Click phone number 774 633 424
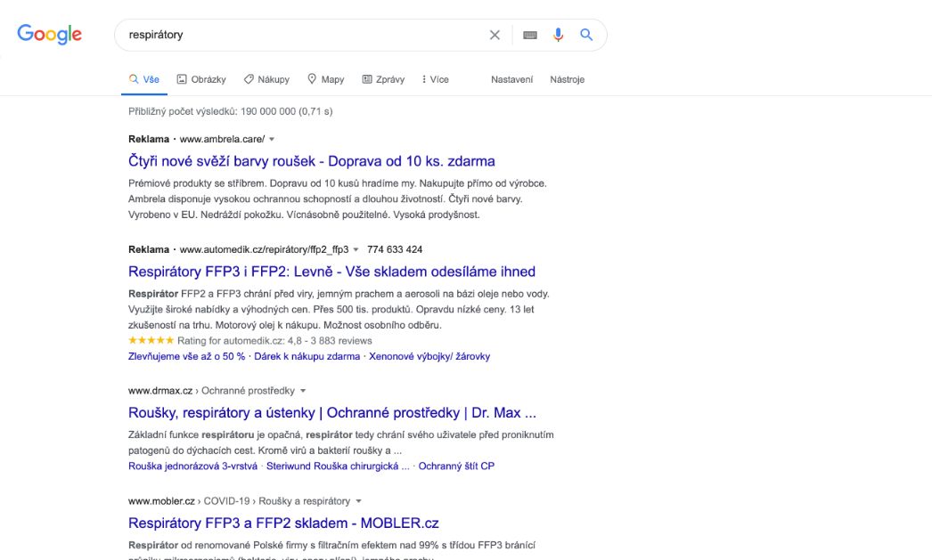 (395, 249)
